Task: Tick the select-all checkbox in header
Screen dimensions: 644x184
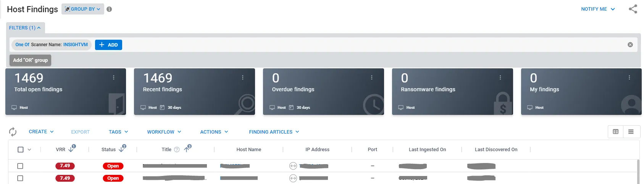Action: [21, 150]
